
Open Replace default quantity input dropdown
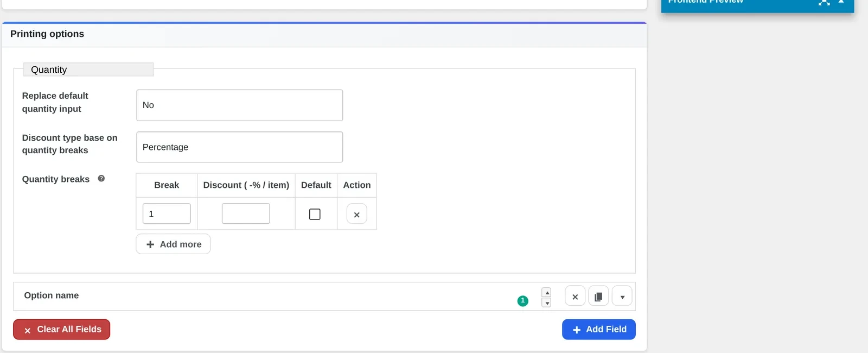240,105
